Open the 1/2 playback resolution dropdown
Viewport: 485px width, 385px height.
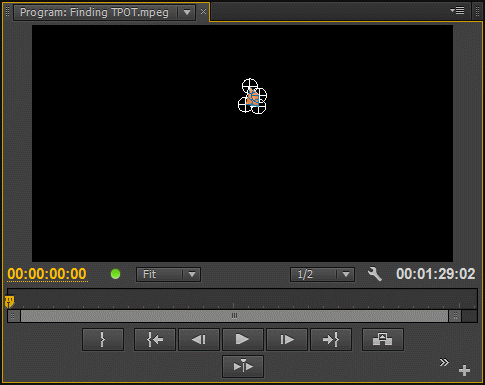(x=322, y=274)
